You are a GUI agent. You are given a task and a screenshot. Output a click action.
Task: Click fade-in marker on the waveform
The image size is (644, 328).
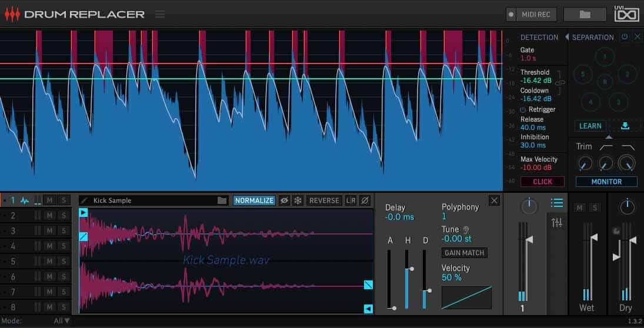pos(84,236)
